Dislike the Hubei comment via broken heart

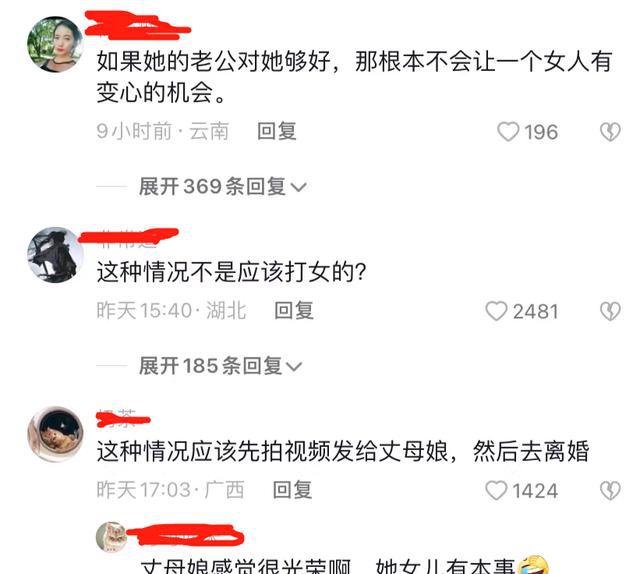pyautogui.click(x=610, y=311)
